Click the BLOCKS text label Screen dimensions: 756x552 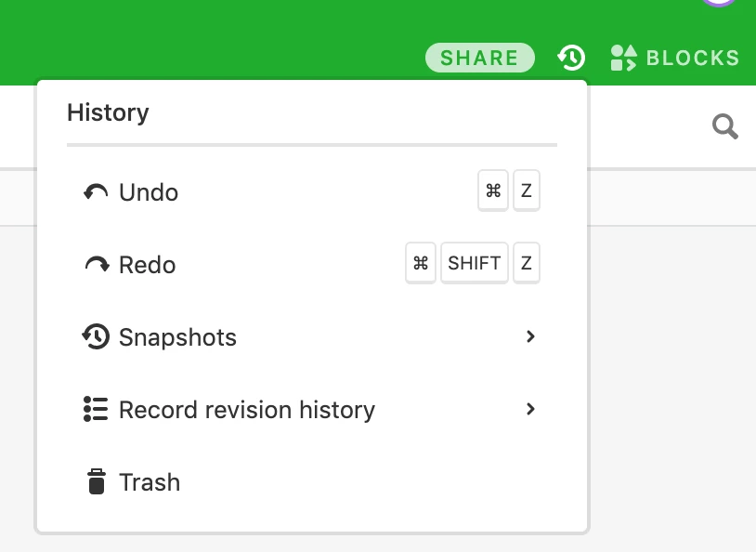tap(692, 58)
